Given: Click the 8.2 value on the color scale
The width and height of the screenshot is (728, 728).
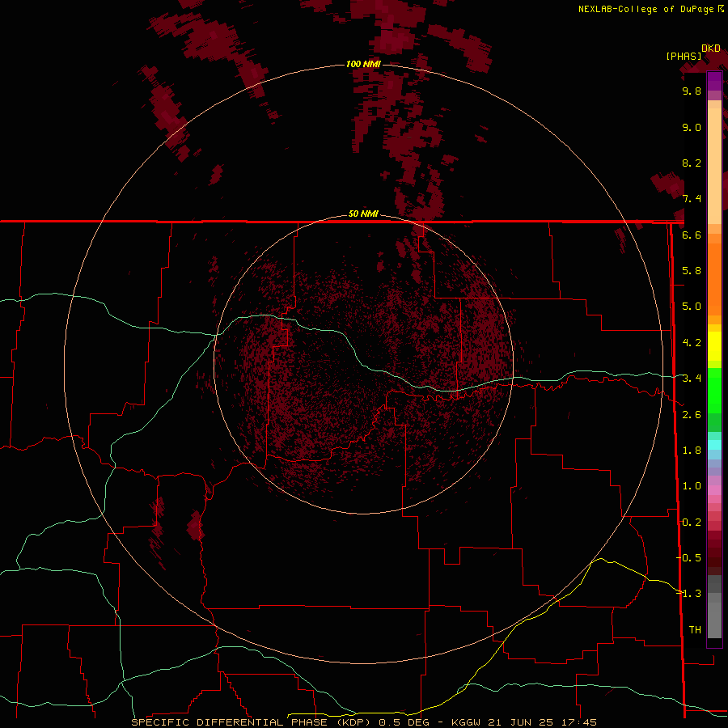Looking at the screenshot, I should coord(692,163).
